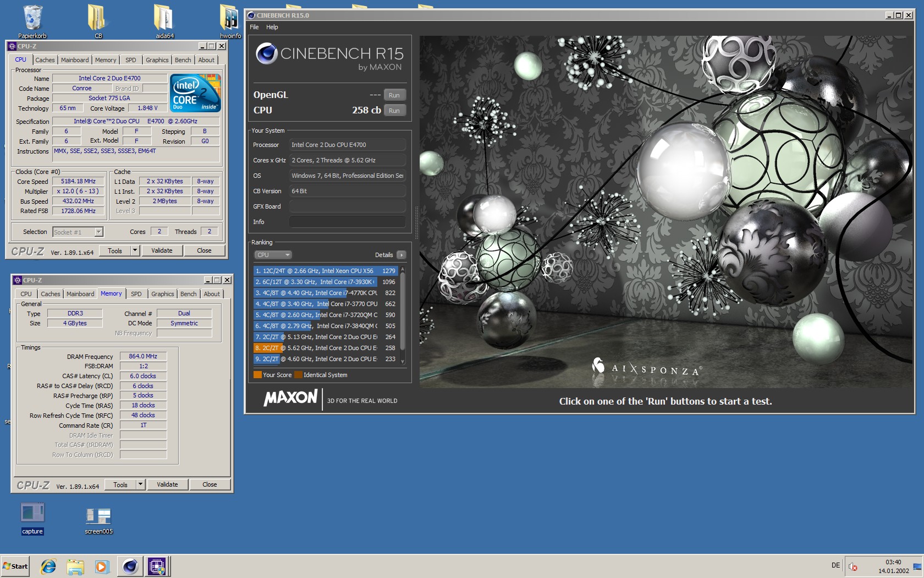Expand Tools dropdown arrow in top CPU-Z
Viewport: 924px width, 578px height.
click(135, 250)
